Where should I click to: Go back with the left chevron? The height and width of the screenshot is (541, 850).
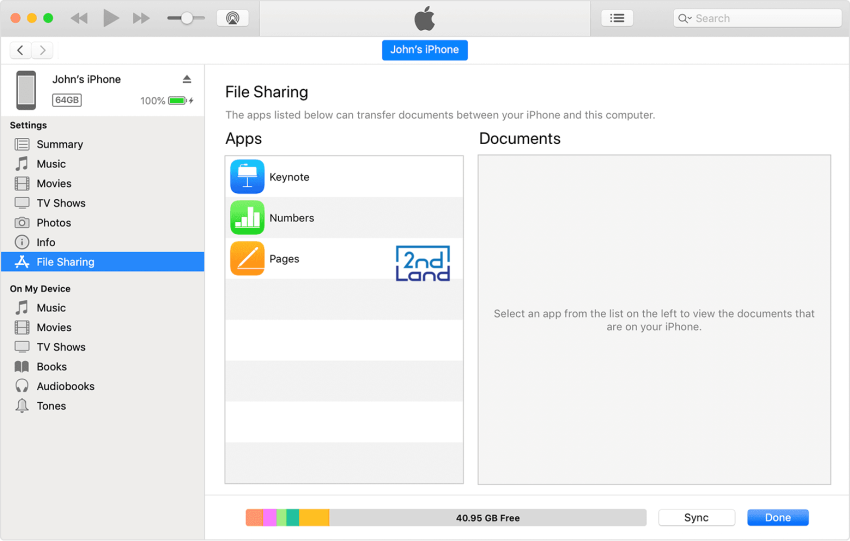[x=21, y=50]
